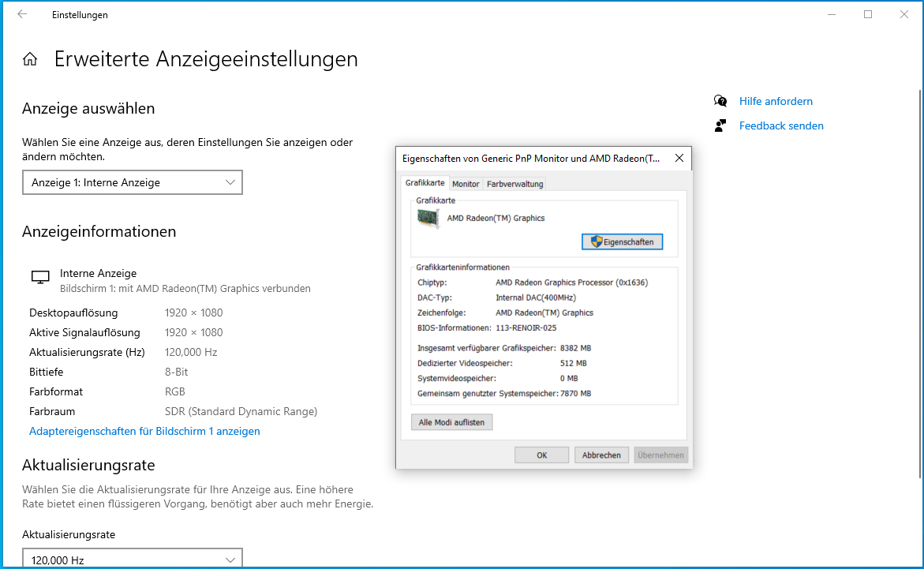Click the Feedback senden person icon
The width and height of the screenshot is (924, 569).
point(720,125)
